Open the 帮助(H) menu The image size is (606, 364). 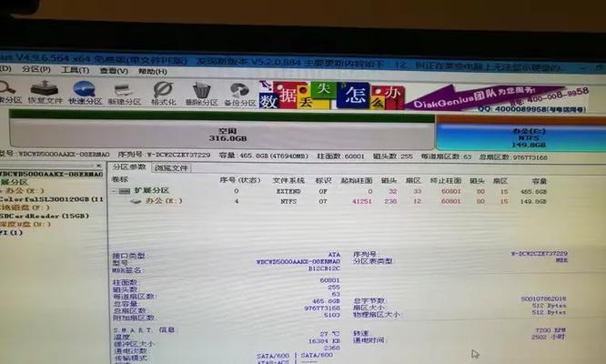[153, 72]
